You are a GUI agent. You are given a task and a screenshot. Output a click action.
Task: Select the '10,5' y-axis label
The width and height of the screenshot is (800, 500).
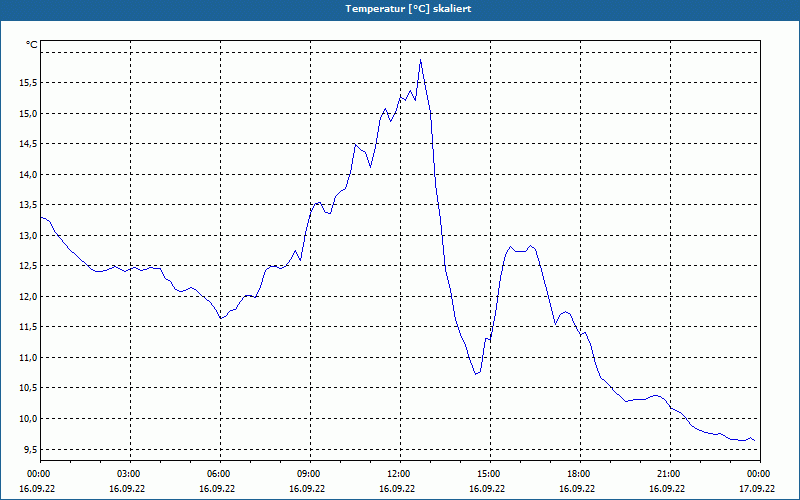(28, 388)
